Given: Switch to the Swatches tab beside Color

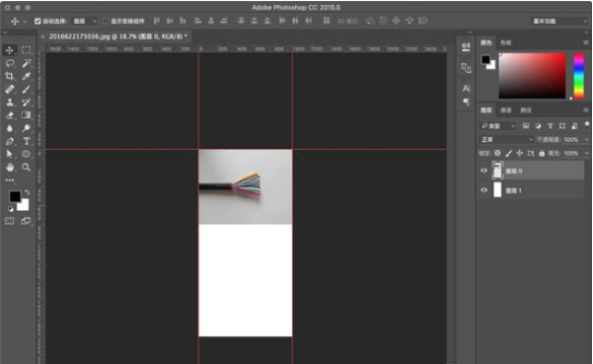Looking at the screenshot, I should click(x=505, y=42).
